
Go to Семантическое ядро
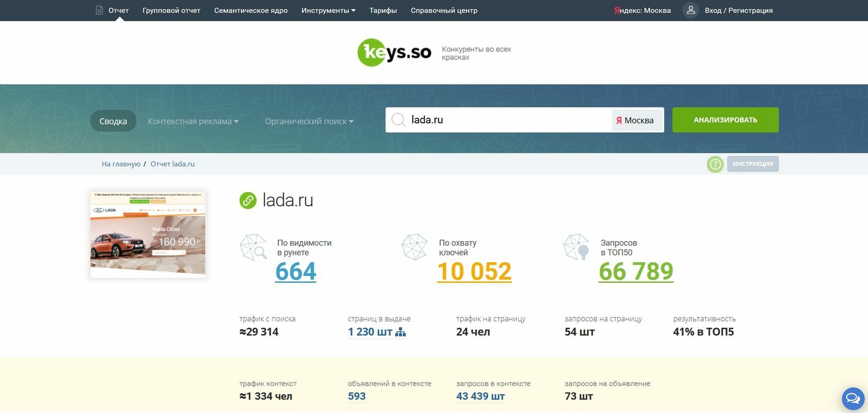coord(251,10)
